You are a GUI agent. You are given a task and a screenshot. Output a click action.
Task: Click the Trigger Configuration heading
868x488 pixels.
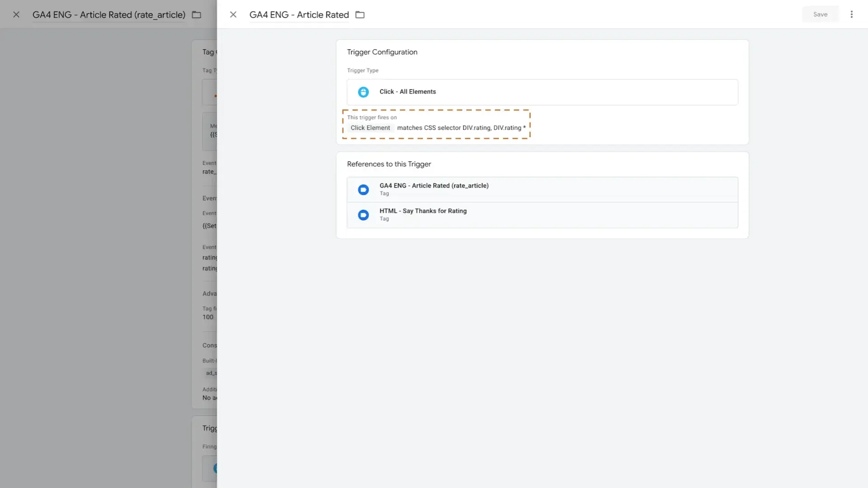point(382,52)
